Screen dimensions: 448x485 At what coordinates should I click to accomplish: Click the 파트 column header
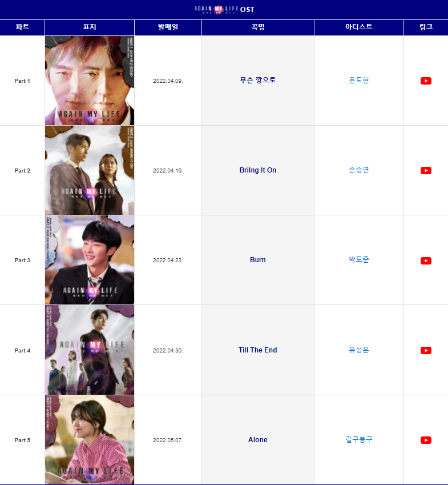[x=22, y=27]
